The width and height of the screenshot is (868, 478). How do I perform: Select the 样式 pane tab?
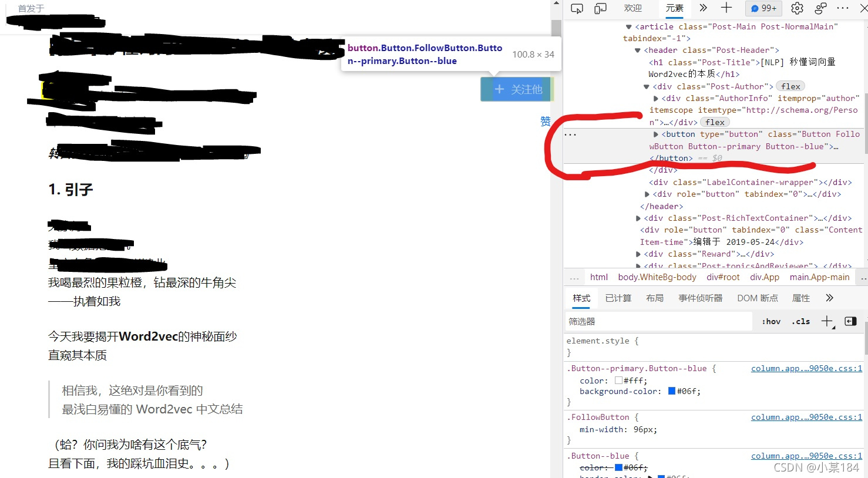(581, 298)
